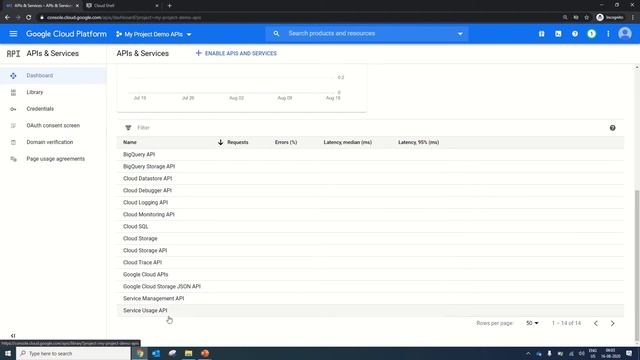Open the three-dot settings menu in header
This screenshot has height=360, width=640.
point(608,34)
